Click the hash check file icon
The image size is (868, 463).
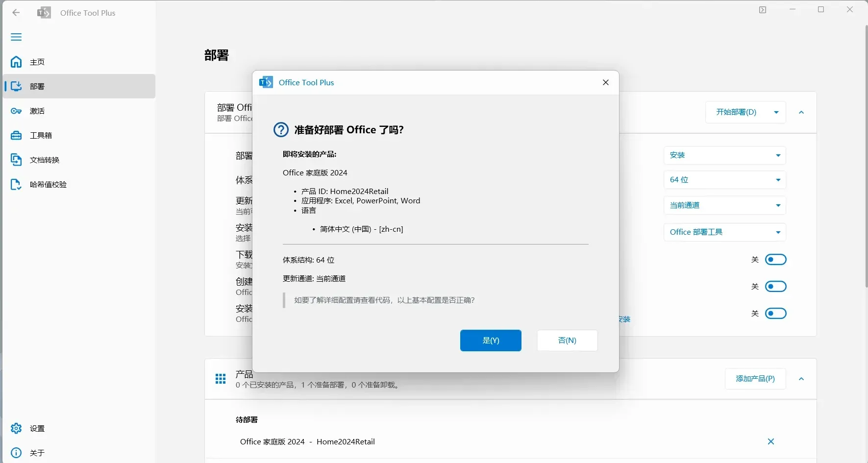(16, 184)
